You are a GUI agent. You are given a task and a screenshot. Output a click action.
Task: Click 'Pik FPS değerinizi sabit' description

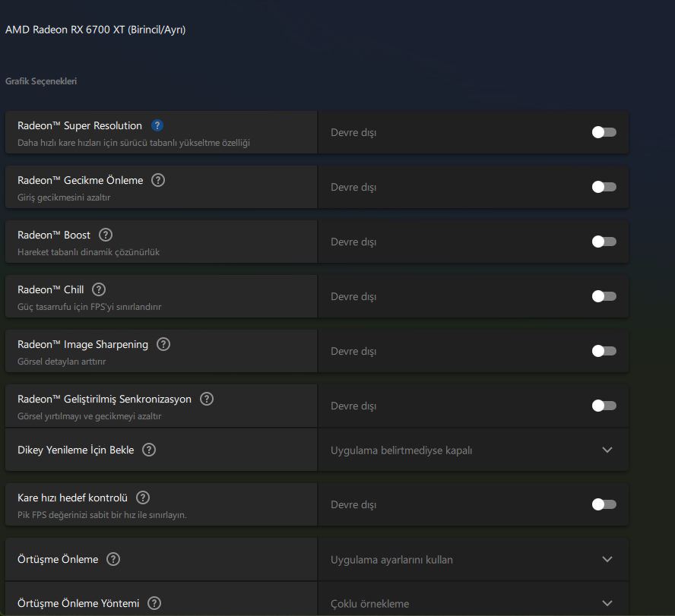click(x=102, y=515)
